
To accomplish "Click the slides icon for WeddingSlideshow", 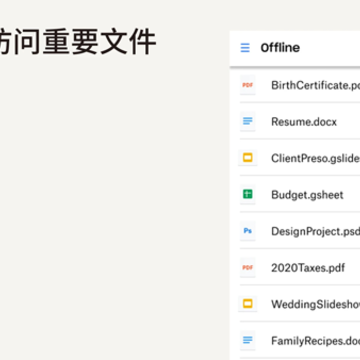I will 248,304.
